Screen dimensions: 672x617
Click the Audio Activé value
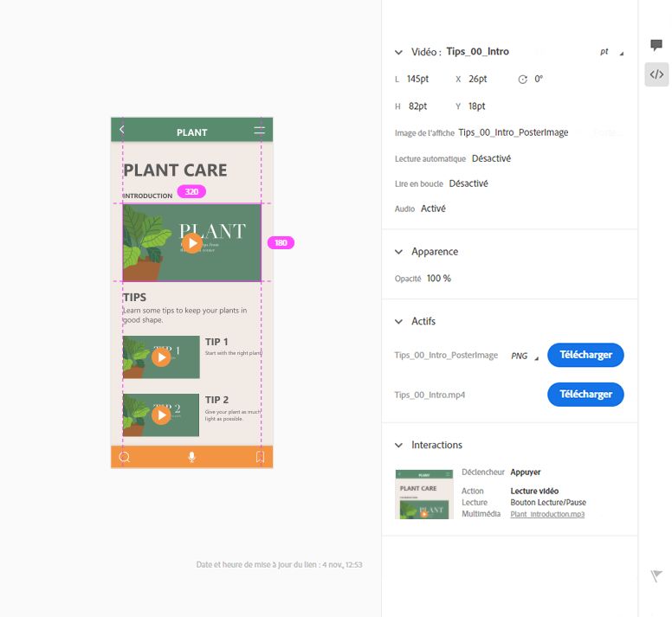pyautogui.click(x=433, y=209)
